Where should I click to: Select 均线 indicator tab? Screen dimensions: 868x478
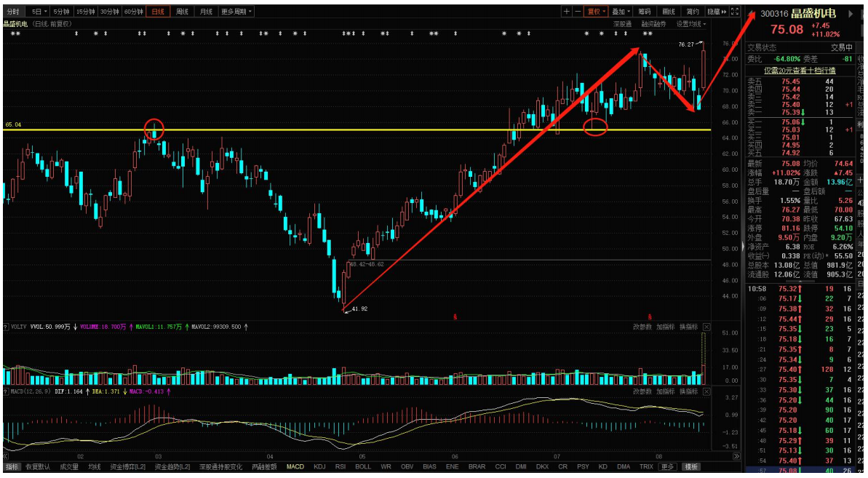(x=95, y=467)
